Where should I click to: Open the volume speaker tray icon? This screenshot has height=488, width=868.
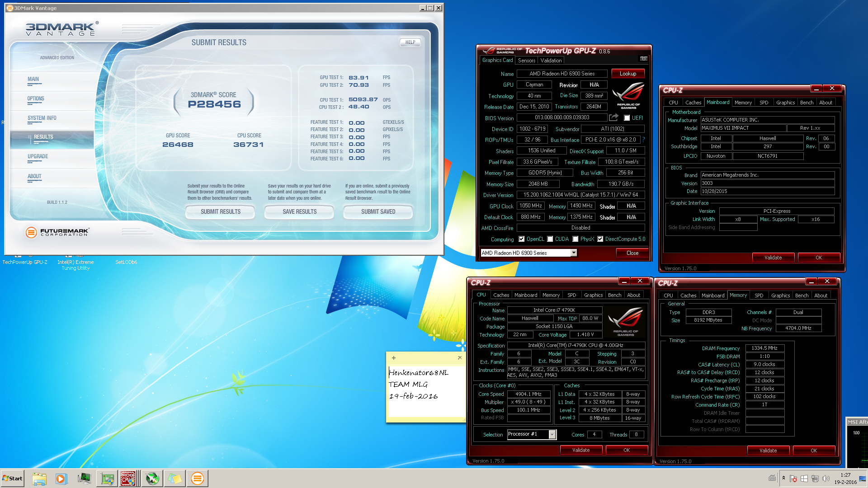[x=826, y=479]
